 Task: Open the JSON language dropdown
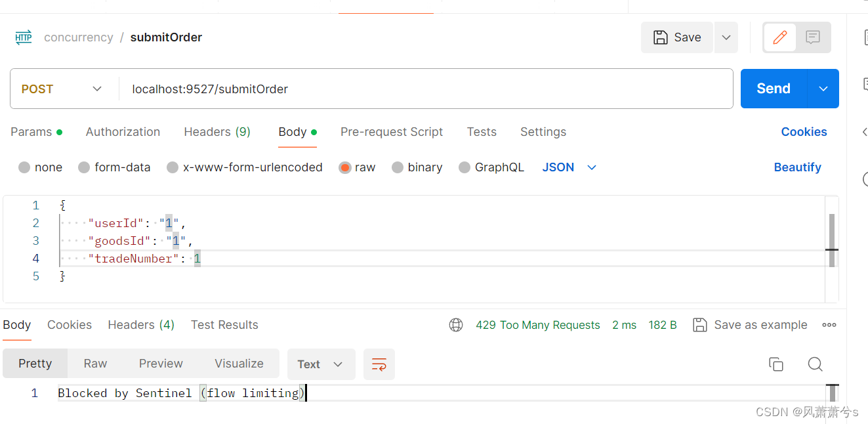click(569, 167)
